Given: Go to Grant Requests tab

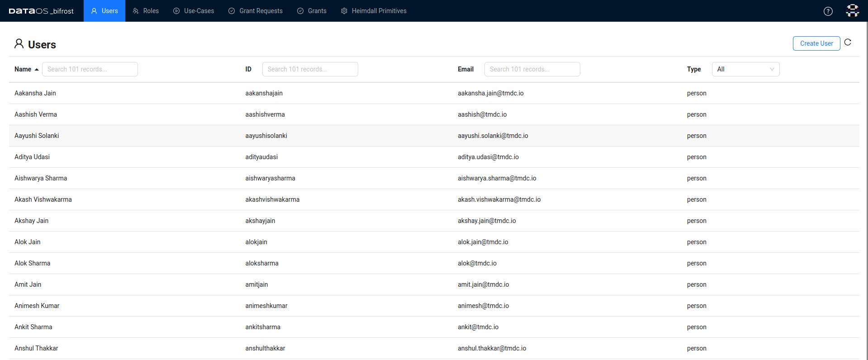Looking at the screenshot, I should coord(256,11).
